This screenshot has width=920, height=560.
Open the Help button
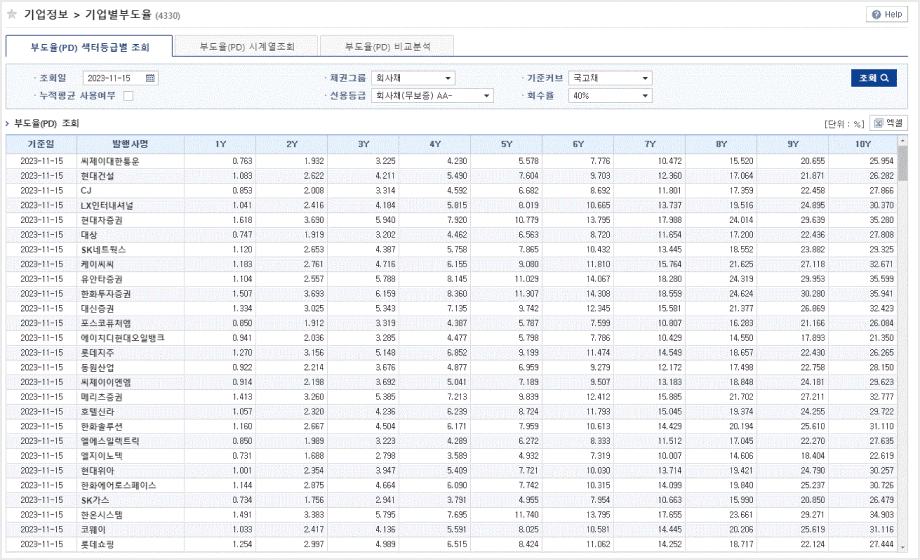point(887,14)
